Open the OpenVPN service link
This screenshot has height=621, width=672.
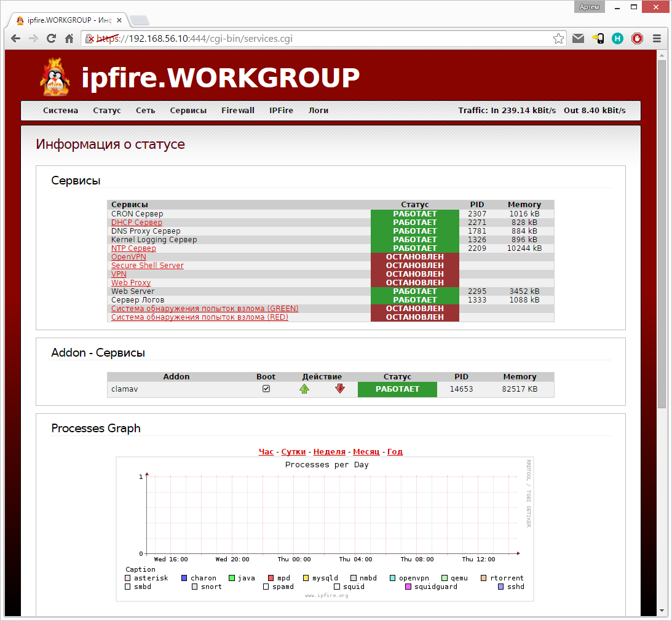(128, 257)
